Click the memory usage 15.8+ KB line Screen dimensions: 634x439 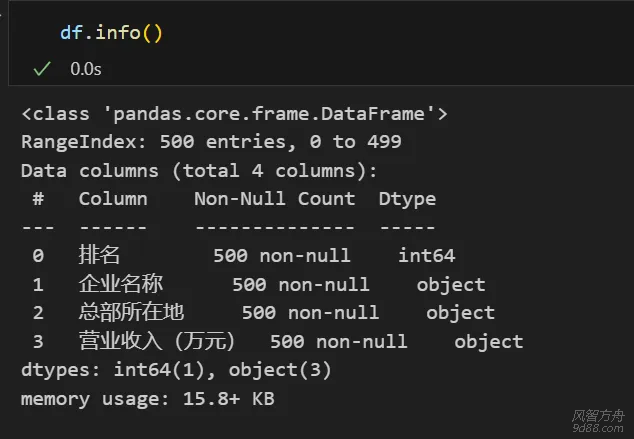pyautogui.click(x=148, y=399)
